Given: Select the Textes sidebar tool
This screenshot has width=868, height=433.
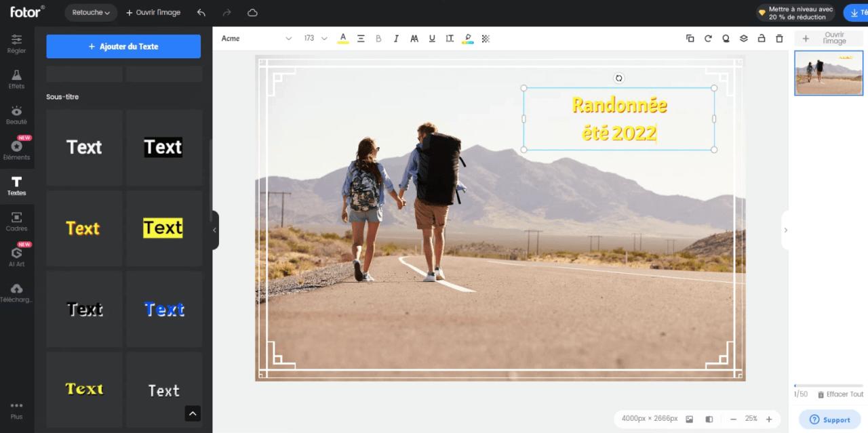Looking at the screenshot, I should (16, 186).
